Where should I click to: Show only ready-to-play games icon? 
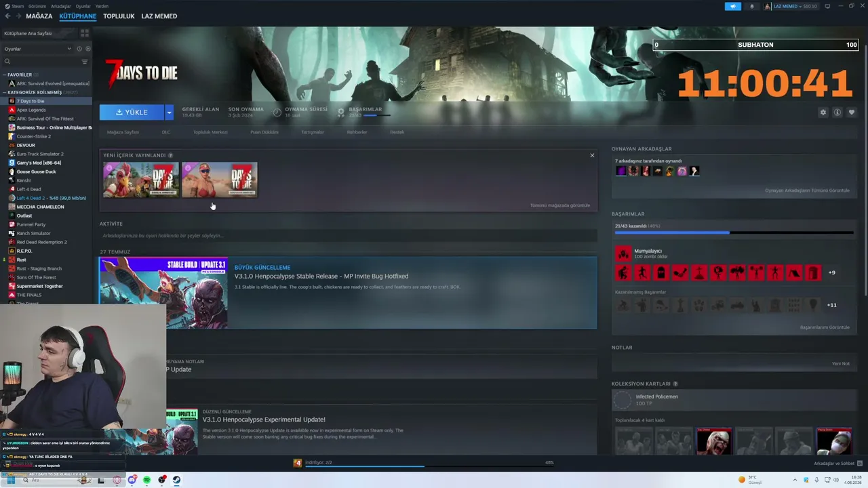point(88,49)
